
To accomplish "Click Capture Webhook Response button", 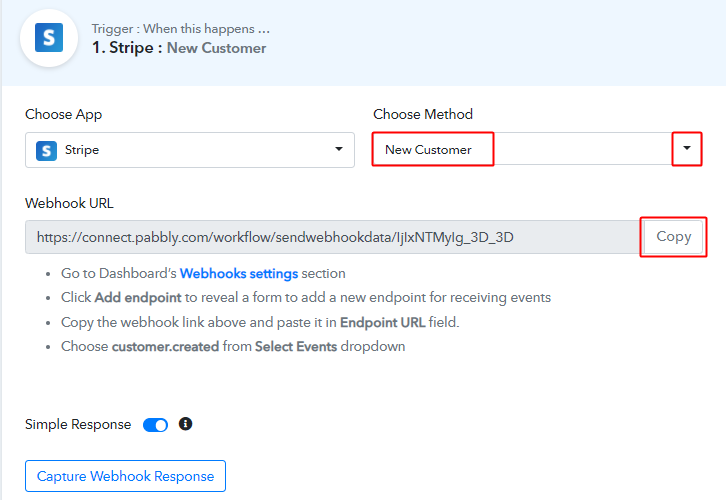I will point(125,476).
